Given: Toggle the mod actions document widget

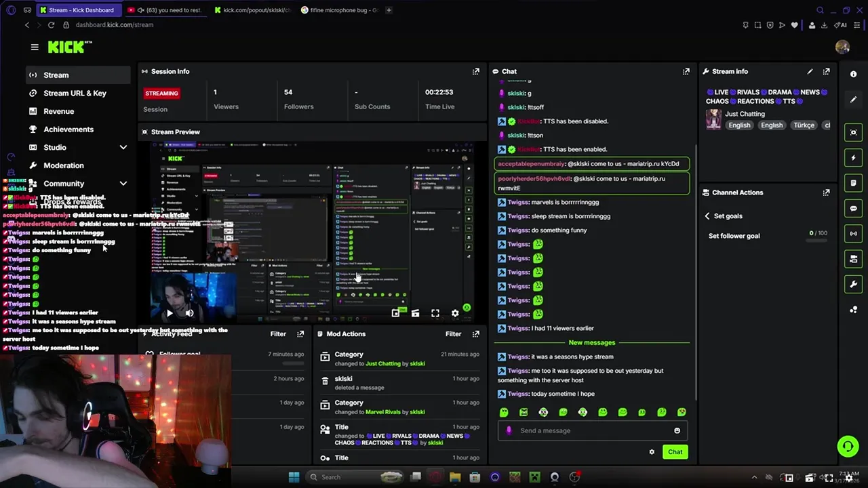Looking at the screenshot, I should [854, 183].
